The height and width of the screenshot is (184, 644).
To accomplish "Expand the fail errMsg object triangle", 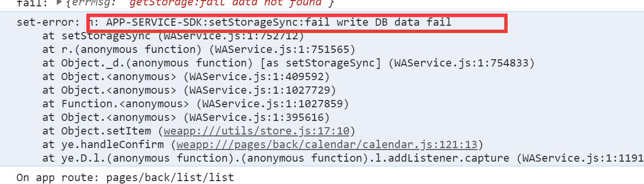I will 59,3.
